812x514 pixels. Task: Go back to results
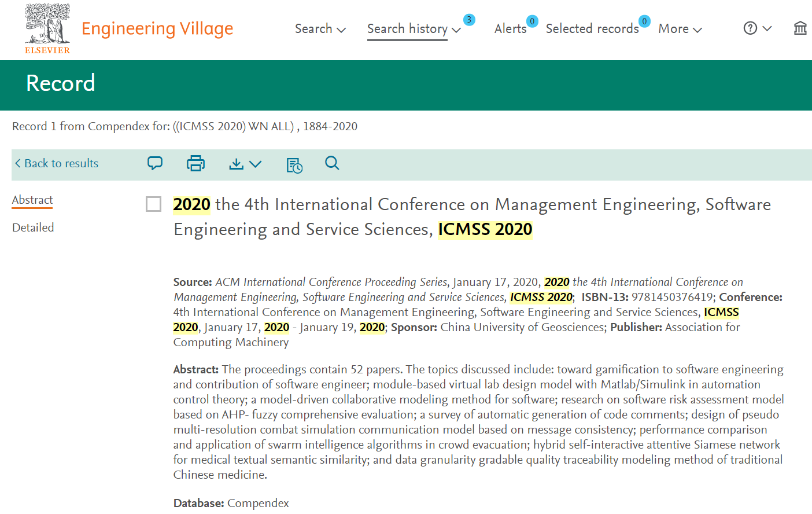[57, 164]
